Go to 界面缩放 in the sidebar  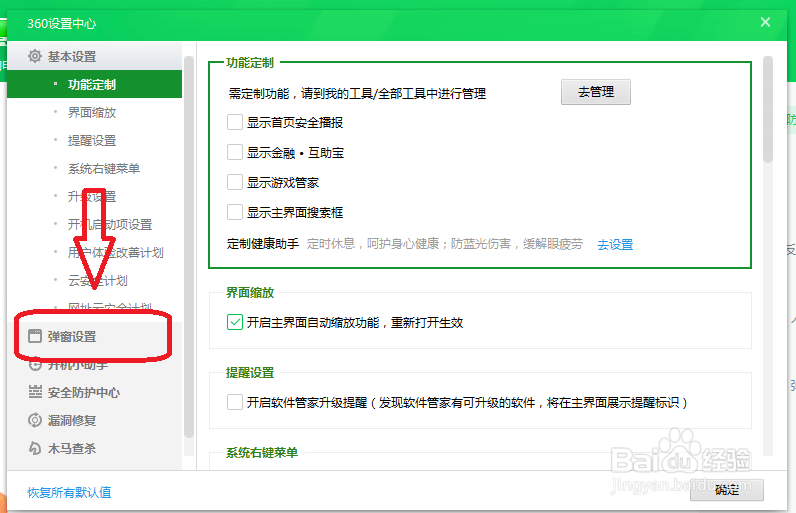tap(94, 112)
